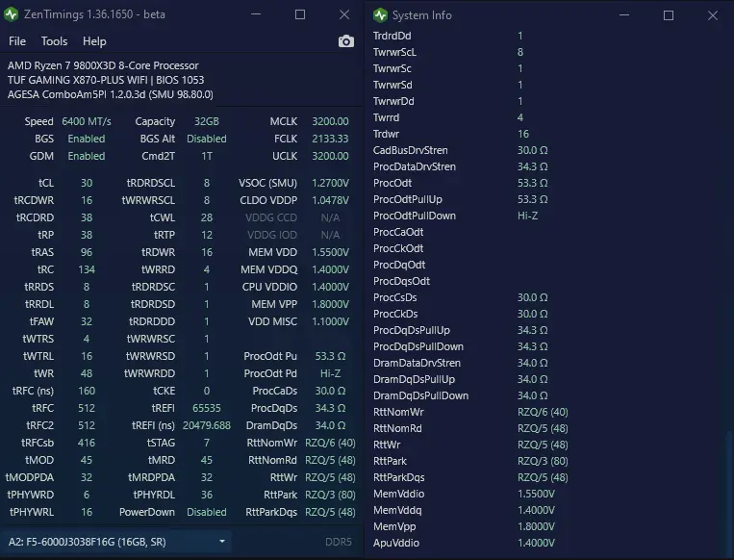Open the A2 memory module dropdown
This screenshot has width=734, height=560.
[115, 542]
